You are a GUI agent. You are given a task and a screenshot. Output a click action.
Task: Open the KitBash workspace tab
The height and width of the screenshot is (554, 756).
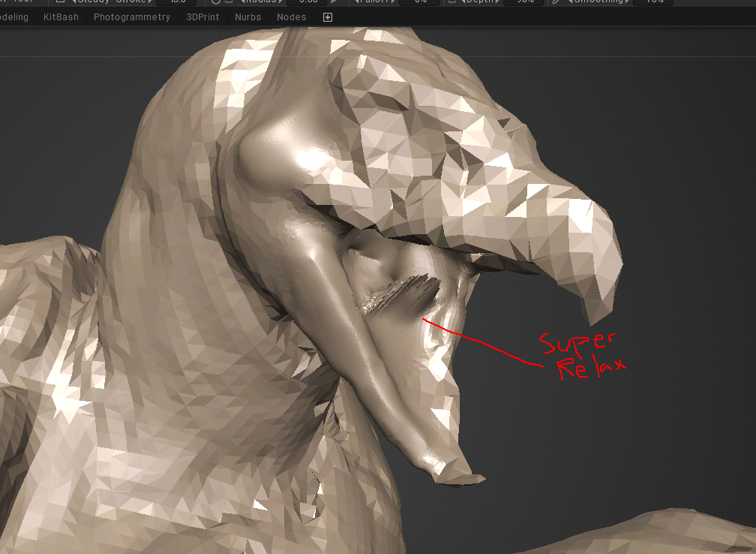pos(61,17)
